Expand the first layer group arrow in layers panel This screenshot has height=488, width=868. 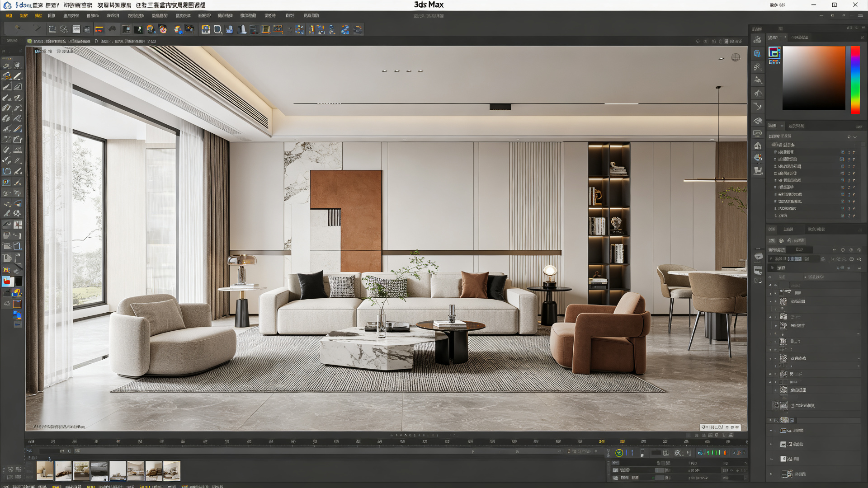(x=770, y=285)
